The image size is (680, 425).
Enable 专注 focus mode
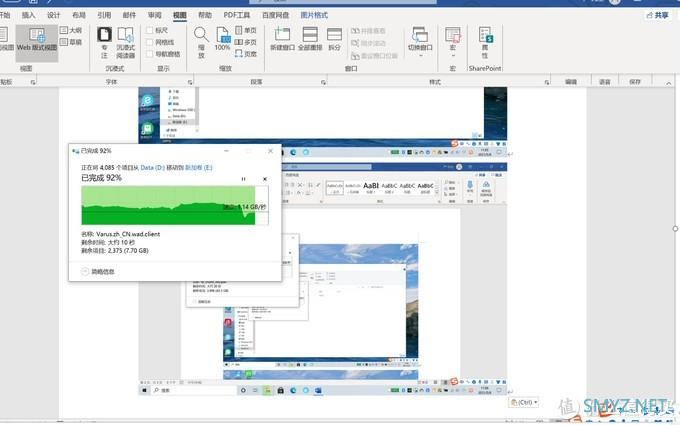[x=104, y=42]
